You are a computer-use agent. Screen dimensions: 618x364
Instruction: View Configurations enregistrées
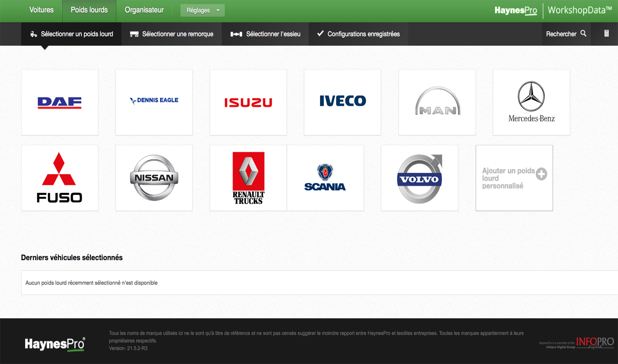click(358, 34)
